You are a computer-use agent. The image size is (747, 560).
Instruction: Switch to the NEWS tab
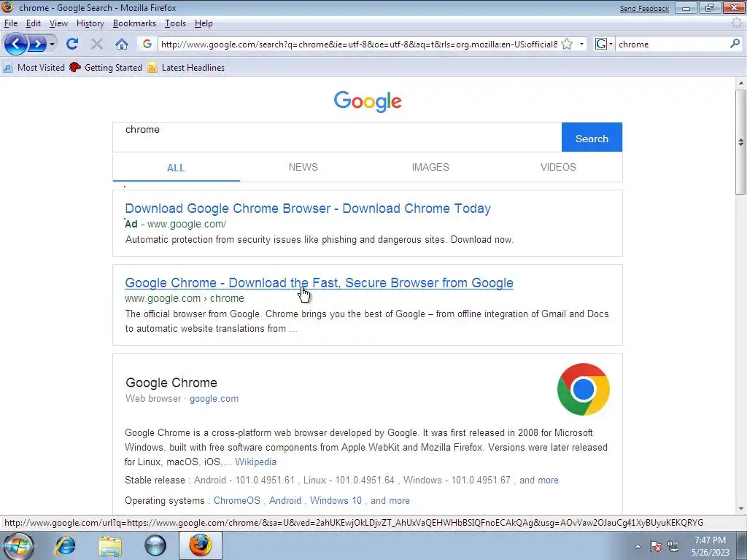click(303, 167)
